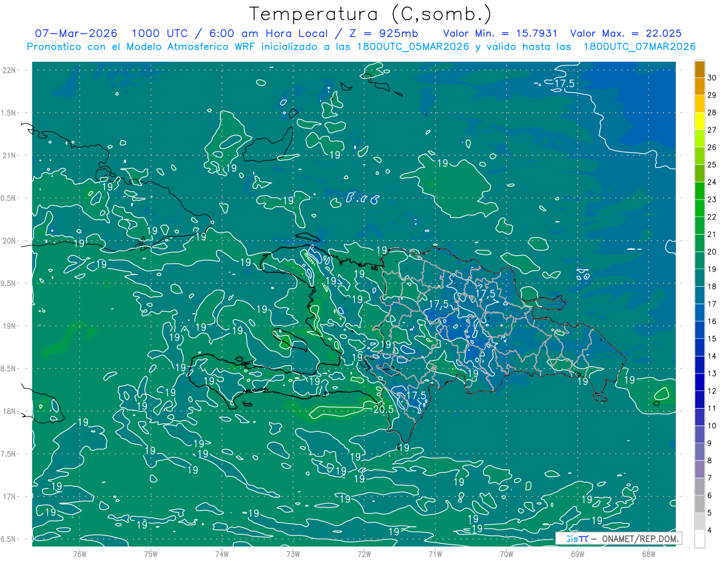Click the color scale value '5'

tap(710, 513)
